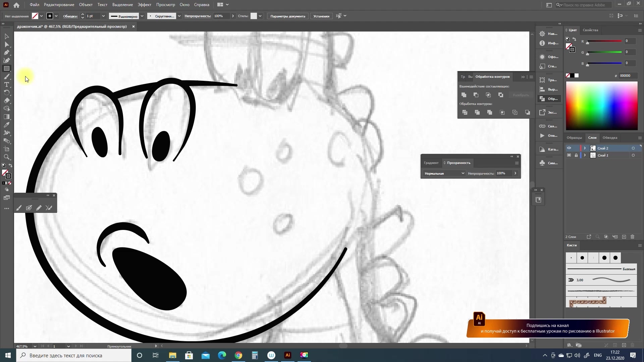Open Равномерно stroke profile dropdown
The height and width of the screenshot is (362, 644).
[142, 16]
